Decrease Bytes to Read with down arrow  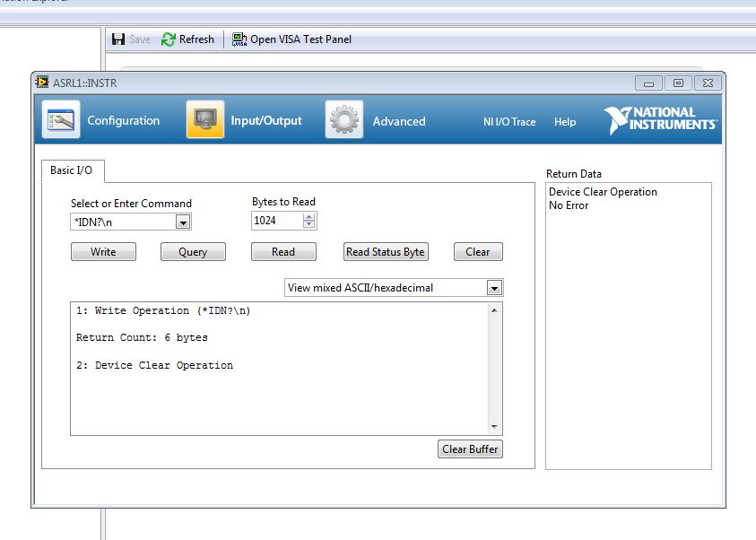point(309,224)
